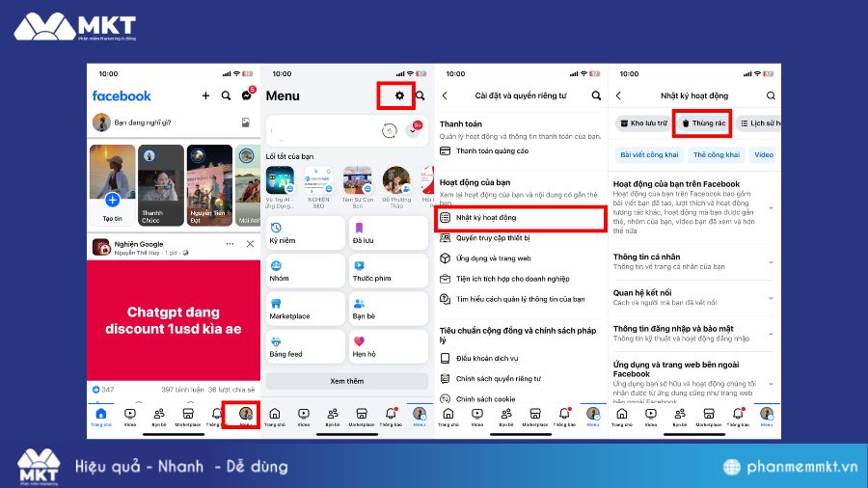Open Đỗ Phương Thảo shortcut avatar
This screenshot has width=868, height=488.
pyautogui.click(x=396, y=180)
